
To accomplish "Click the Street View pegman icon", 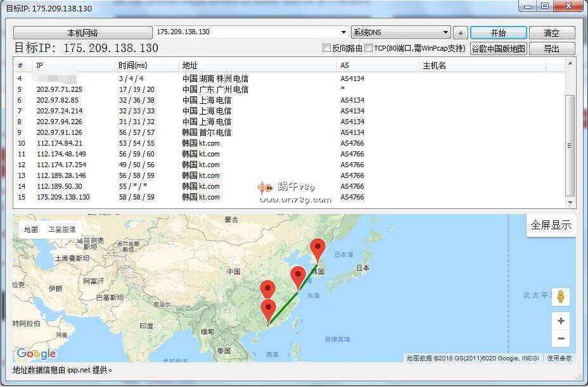I will (561, 296).
